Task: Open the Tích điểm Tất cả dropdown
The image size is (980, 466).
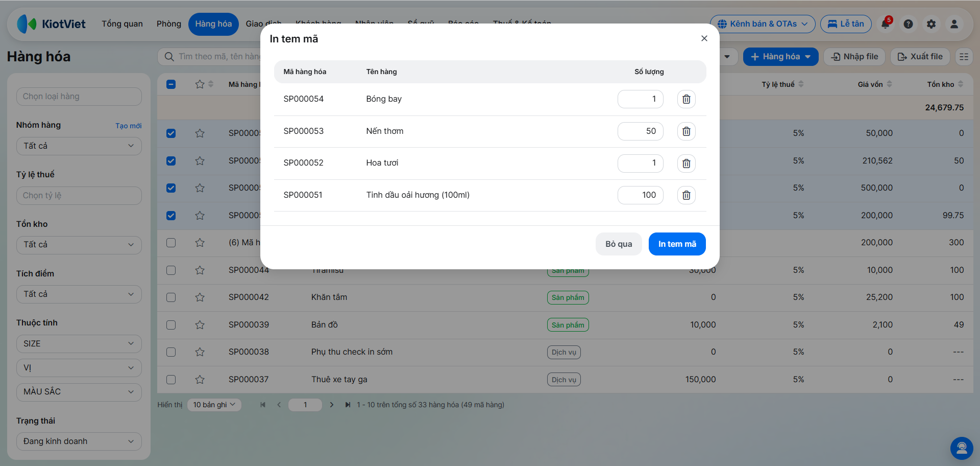Action: point(79,294)
